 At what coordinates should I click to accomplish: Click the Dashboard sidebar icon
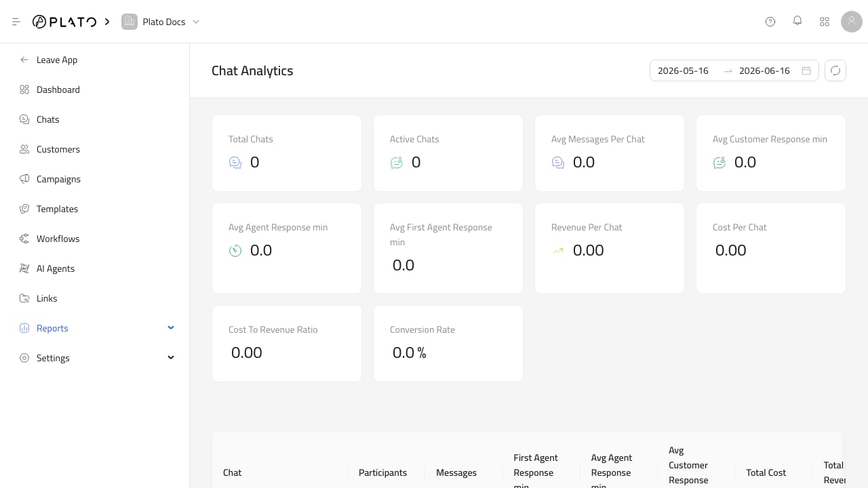(24, 89)
